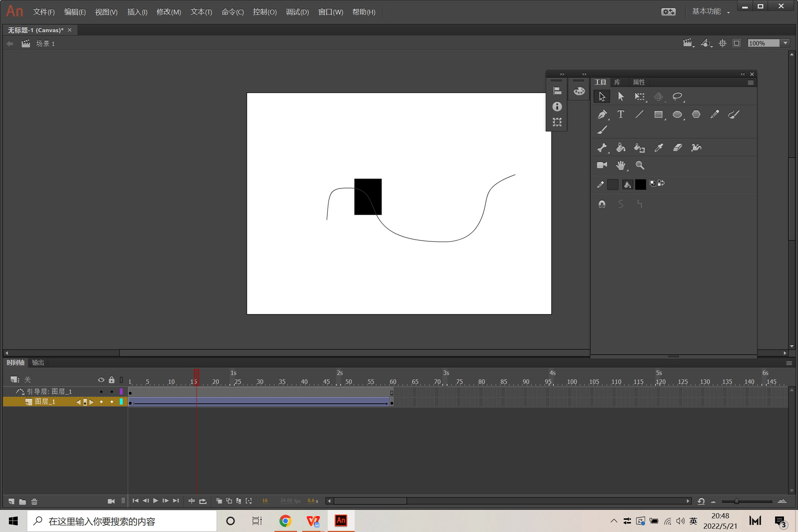Click the timeline Play button
Image resolution: width=798 pixels, height=532 pixels.
(x=156, y=501)
